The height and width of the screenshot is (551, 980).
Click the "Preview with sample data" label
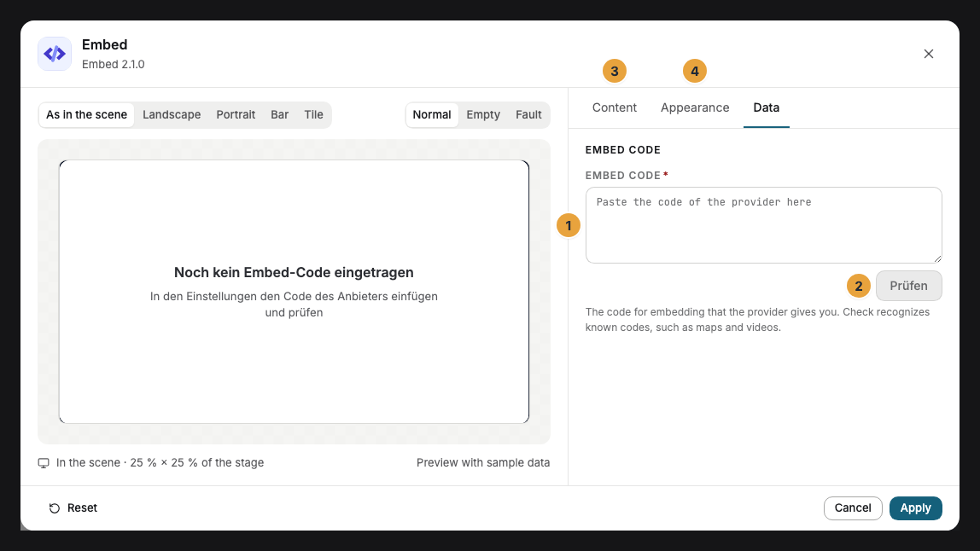coord(483,463)
